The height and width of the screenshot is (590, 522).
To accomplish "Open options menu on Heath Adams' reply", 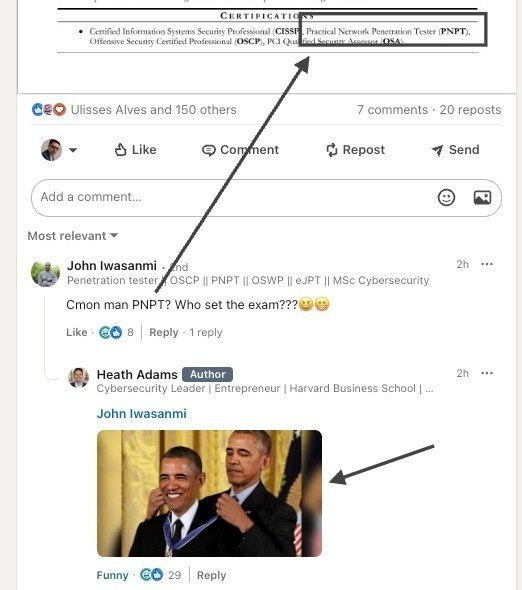I will [487, 373].
